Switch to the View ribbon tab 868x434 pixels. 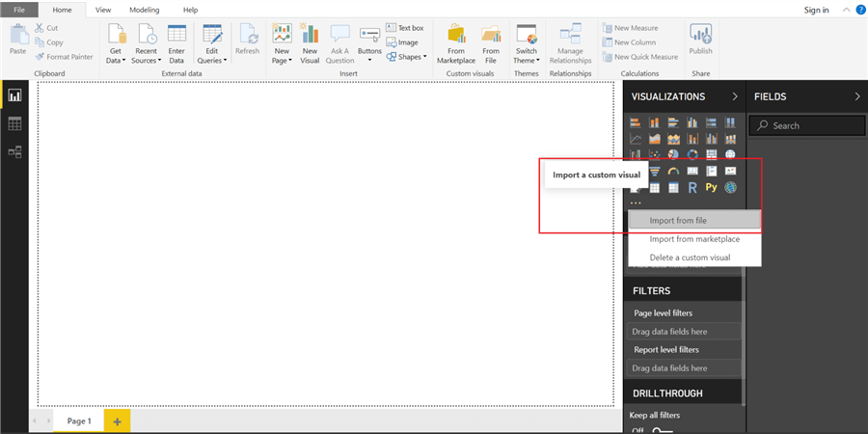103,10
